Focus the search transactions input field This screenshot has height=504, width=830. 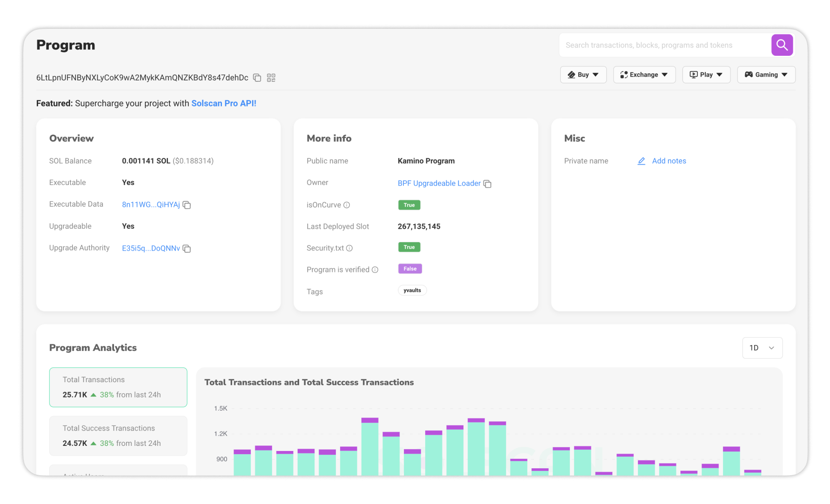665,45
